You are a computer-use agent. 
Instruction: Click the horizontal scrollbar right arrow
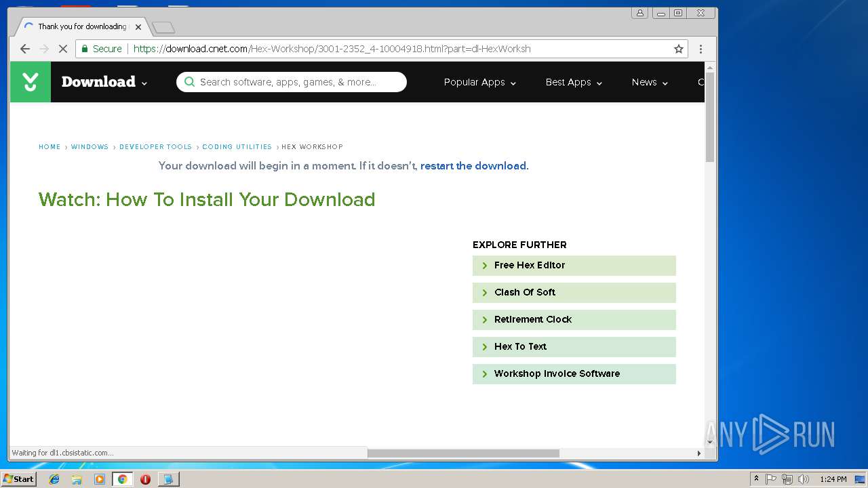pos(699,453)
